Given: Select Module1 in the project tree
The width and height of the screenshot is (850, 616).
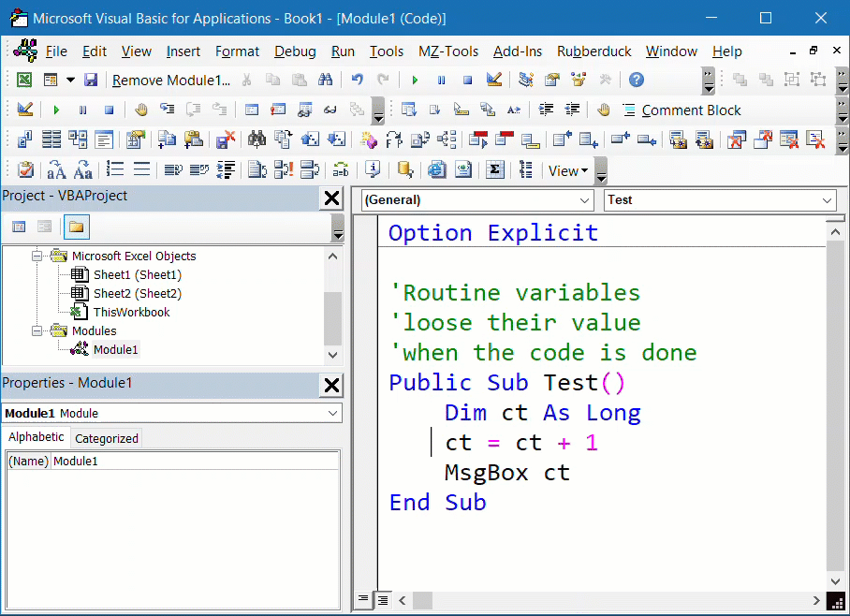Looking at the screenshot, I should pos(115,349).
